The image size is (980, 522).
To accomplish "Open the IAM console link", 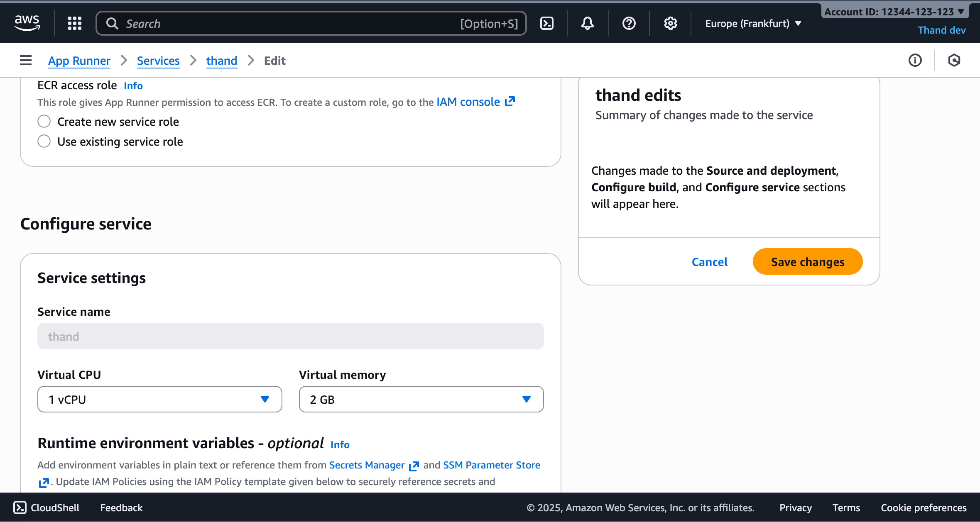I will click(x=475, y=102).
